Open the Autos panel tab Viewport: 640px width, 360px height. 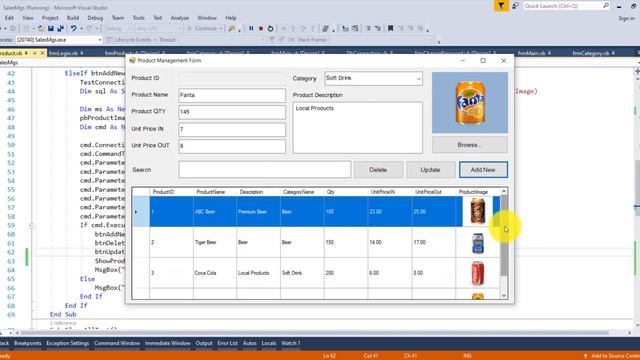click(249, 343)
